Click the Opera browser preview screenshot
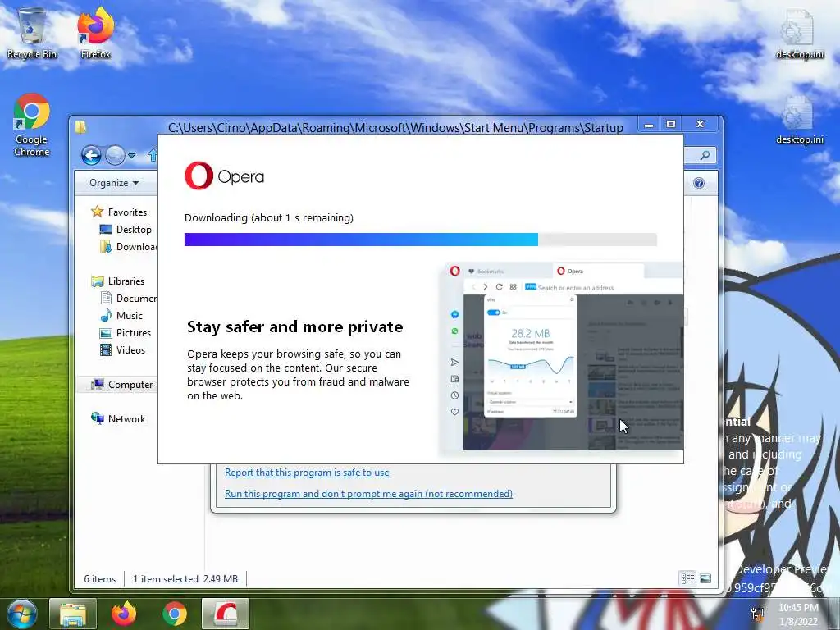The image size is (840, 630). coord(561,358)
